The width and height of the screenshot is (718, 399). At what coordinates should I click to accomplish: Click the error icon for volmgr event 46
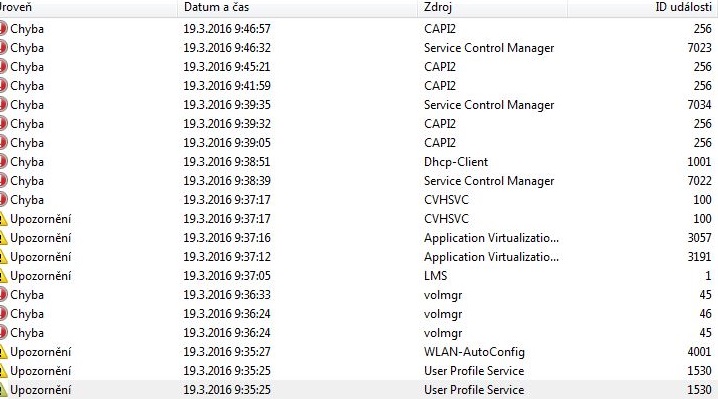[x=3, y=314]
